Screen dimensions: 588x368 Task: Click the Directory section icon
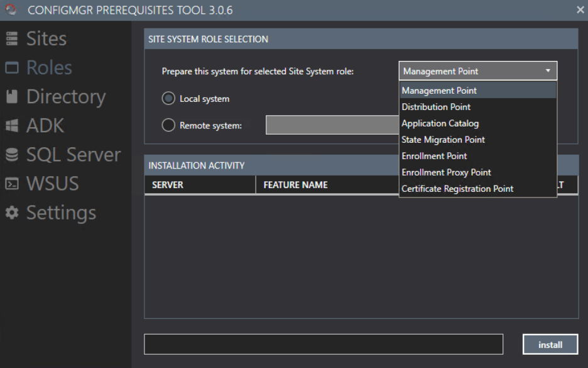pyautogui.click(x=11, y=96)
